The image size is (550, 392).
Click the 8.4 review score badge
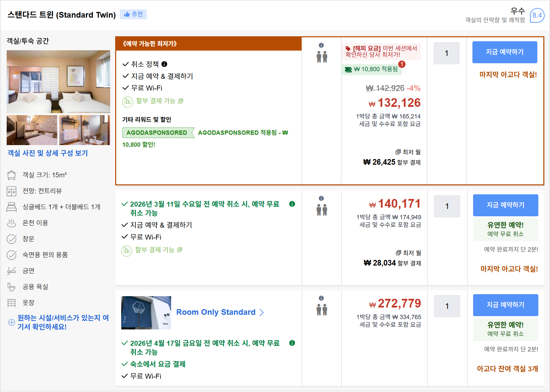tap(537, 15)
